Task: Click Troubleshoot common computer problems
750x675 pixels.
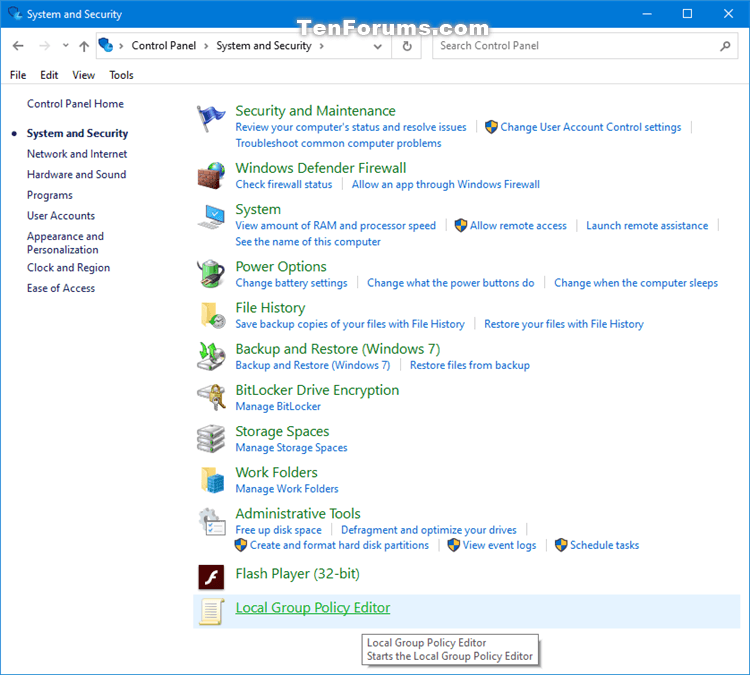Action: click(x=338, y=144)
